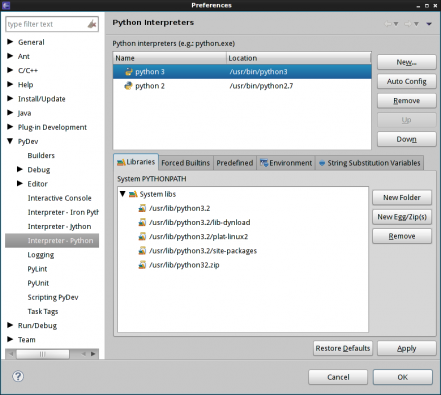Click the back navigation arrow icon

point(388,24)
